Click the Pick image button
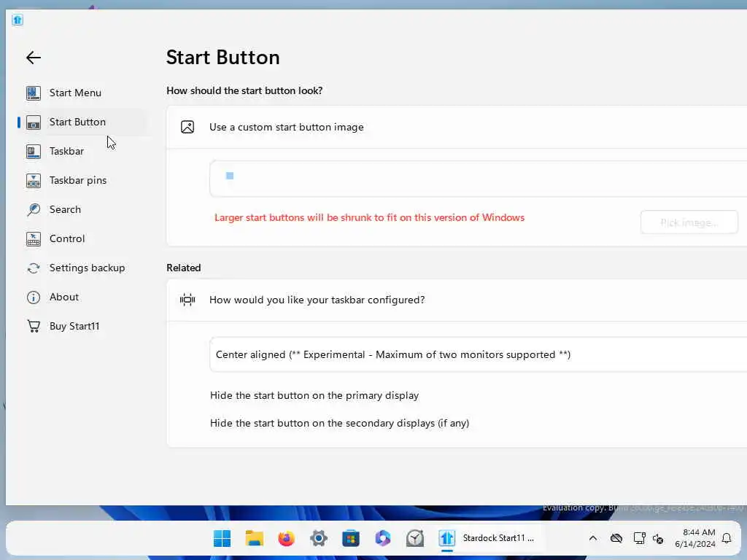747x560 pixels. 689,222
